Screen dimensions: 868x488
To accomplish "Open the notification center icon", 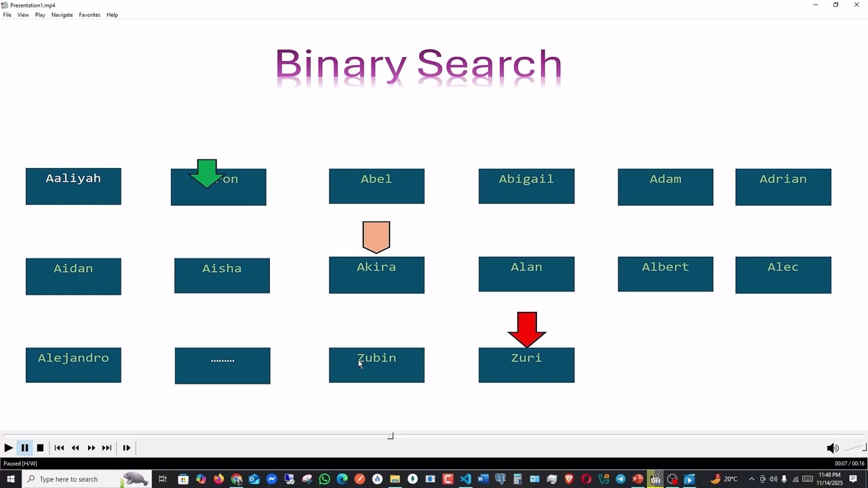I will click(x=854, y=479).
